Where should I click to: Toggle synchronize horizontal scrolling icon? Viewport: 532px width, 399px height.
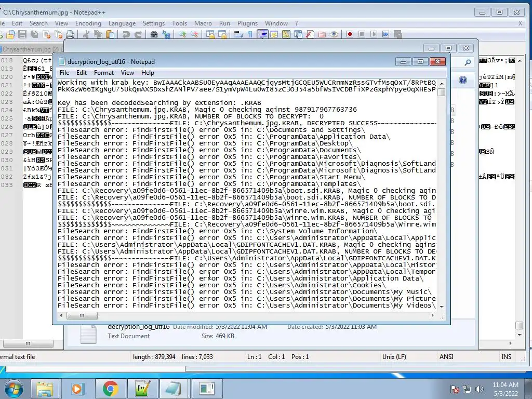tap(222, 34)
